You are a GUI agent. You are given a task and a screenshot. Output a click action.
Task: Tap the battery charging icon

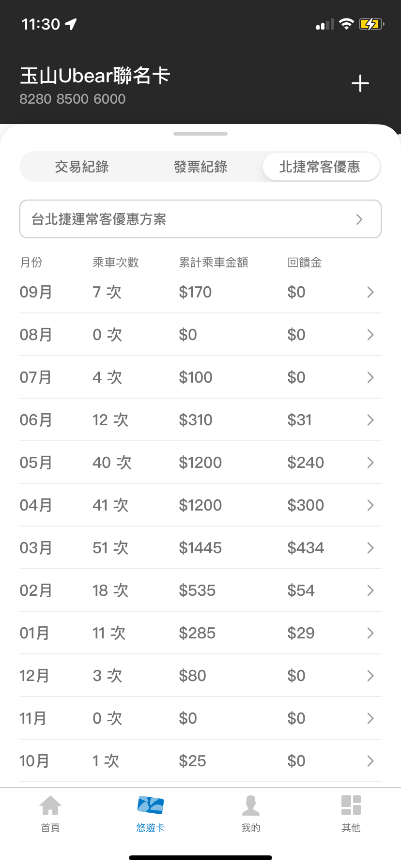pyautogui.click(x=371, y=24)
